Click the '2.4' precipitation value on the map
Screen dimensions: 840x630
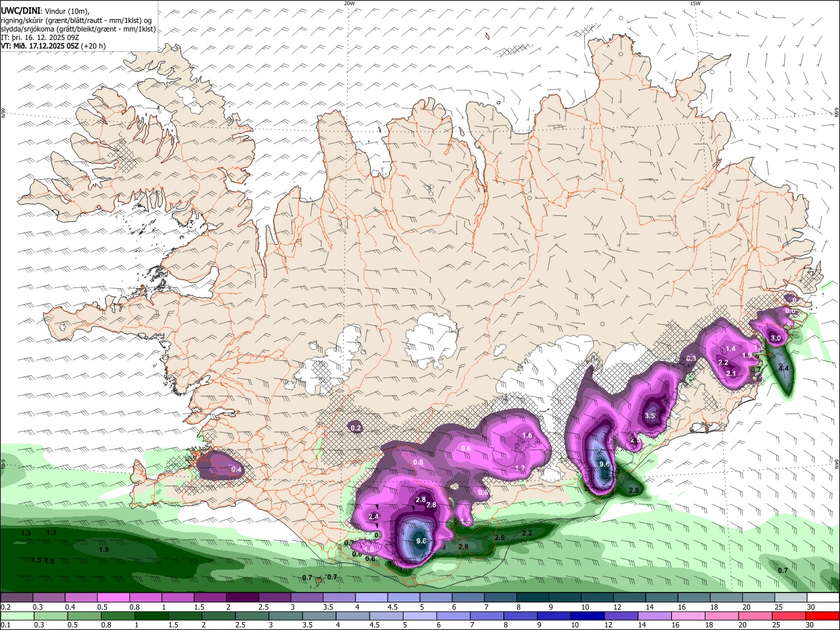coord(374,517)
